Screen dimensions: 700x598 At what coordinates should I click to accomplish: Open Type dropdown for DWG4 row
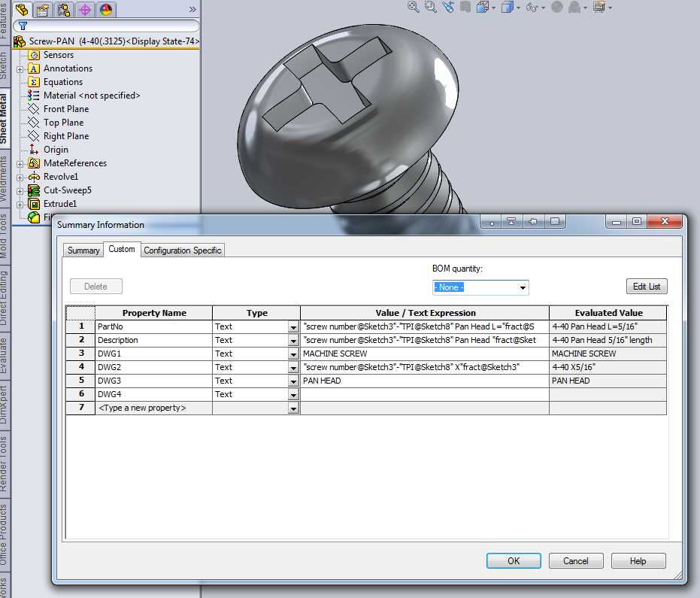(x=293, y=395)
